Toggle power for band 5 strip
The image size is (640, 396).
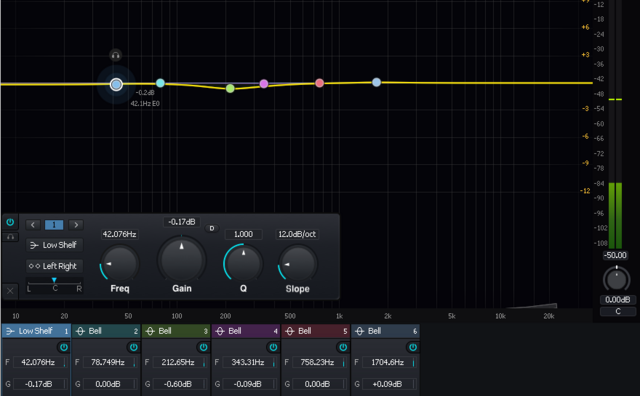coord(343,347)
